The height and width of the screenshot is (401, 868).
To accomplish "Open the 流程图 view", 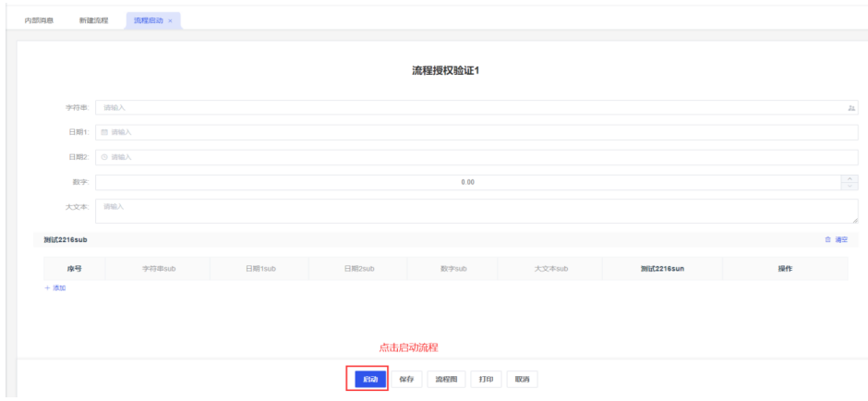I will 446,380.
